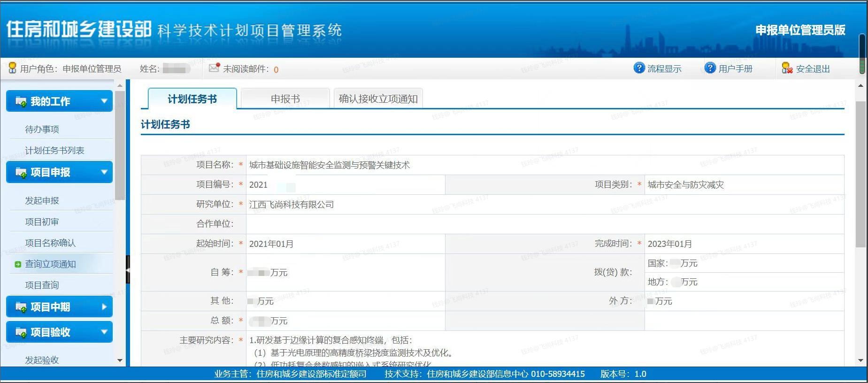Open 项目查询 menu item
The image size is (868, 383).
tap(42, 285)
